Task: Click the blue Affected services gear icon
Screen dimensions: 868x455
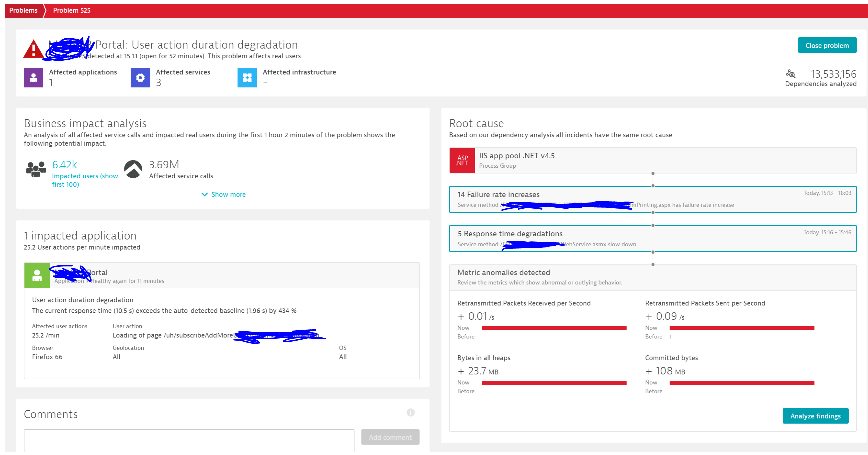Action: tap(140, 78)
